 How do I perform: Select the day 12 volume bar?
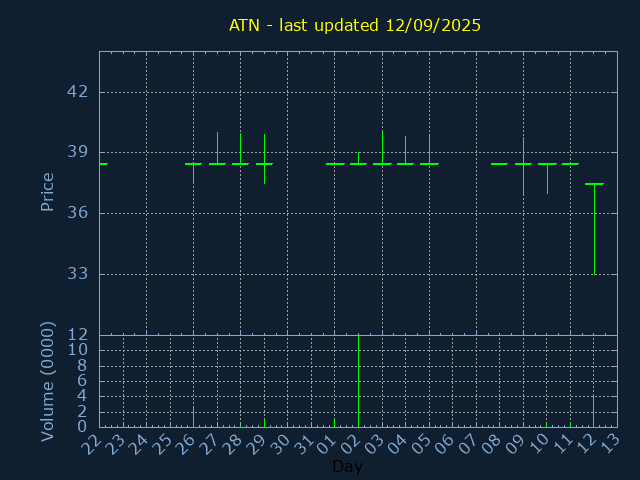[x=593, y=410]
